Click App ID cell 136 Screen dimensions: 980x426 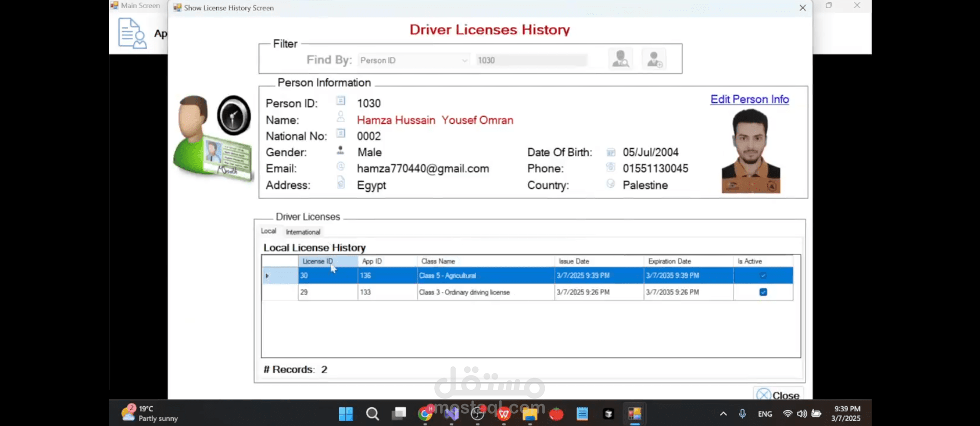point(387,276)
